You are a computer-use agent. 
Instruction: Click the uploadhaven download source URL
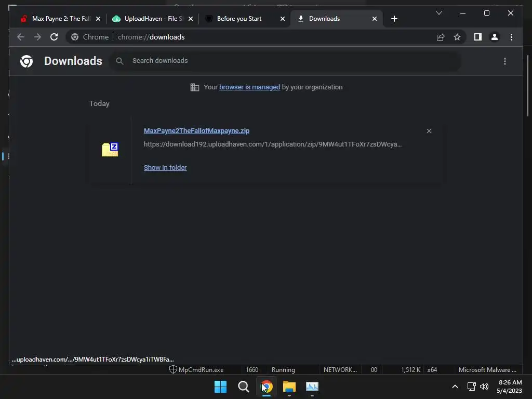(x=272, y=144)
